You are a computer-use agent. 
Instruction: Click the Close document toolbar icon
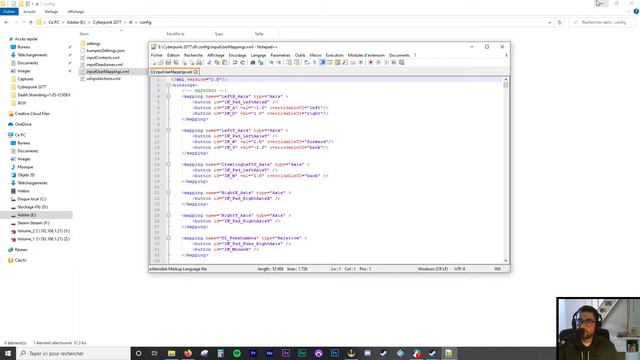pyautogui.click(x=184, y=62)
